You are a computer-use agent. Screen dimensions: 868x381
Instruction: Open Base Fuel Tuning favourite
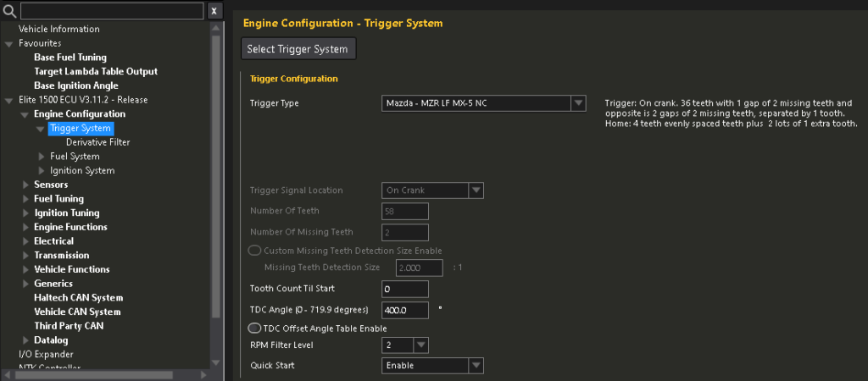tap(70, 58)
